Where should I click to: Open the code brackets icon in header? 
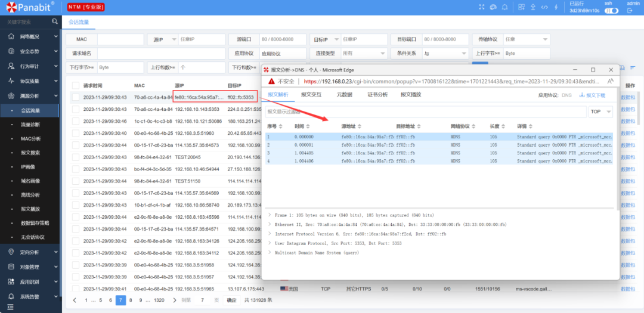click(544, 7)
